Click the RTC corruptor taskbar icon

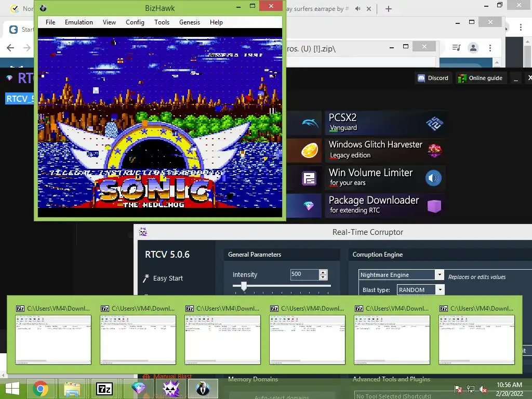click(x=170, y=389)
